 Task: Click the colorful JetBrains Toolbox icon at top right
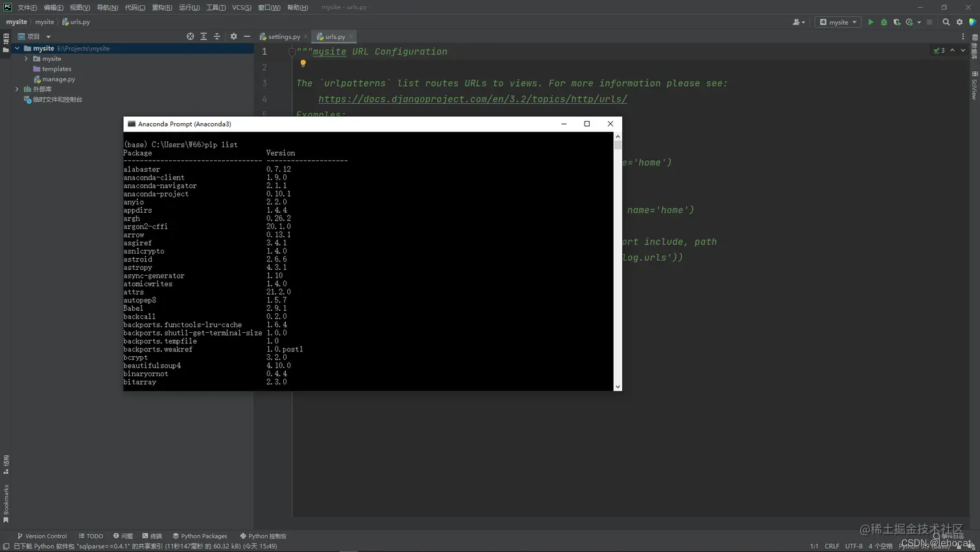972,22
